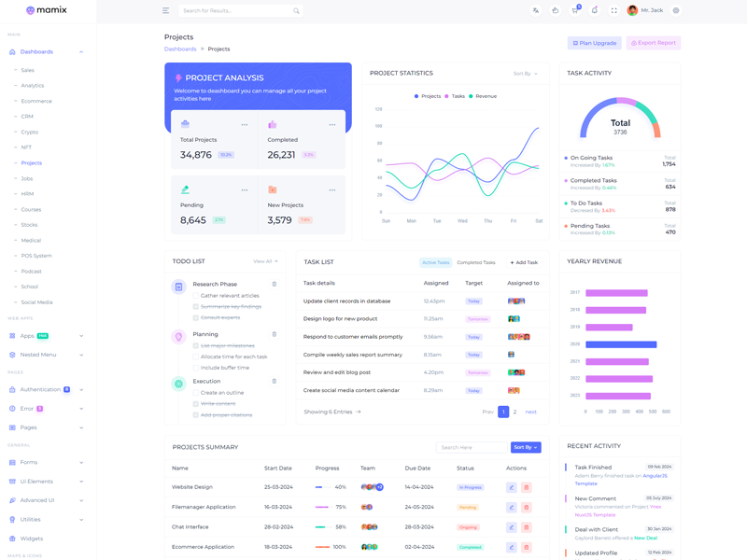The image size is (747, 560).
Task: Tick the Allocate time for each task checkbox
Action: tap(196, 357)
